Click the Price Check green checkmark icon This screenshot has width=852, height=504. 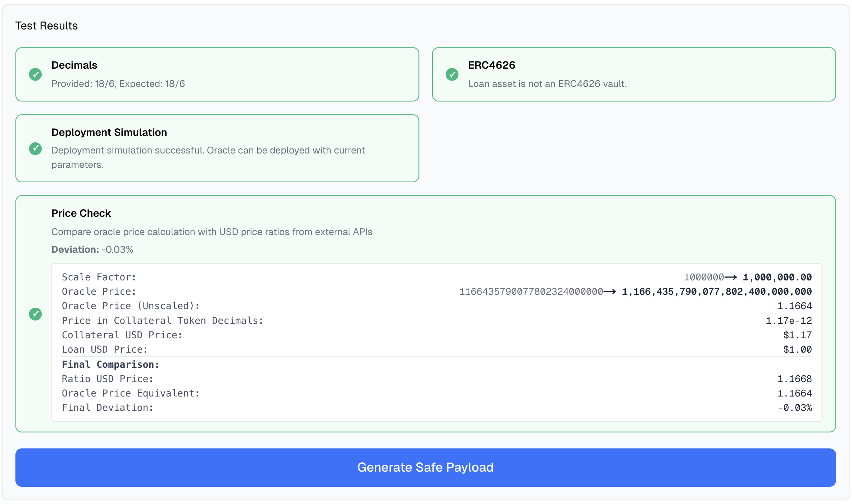point(35,314)
